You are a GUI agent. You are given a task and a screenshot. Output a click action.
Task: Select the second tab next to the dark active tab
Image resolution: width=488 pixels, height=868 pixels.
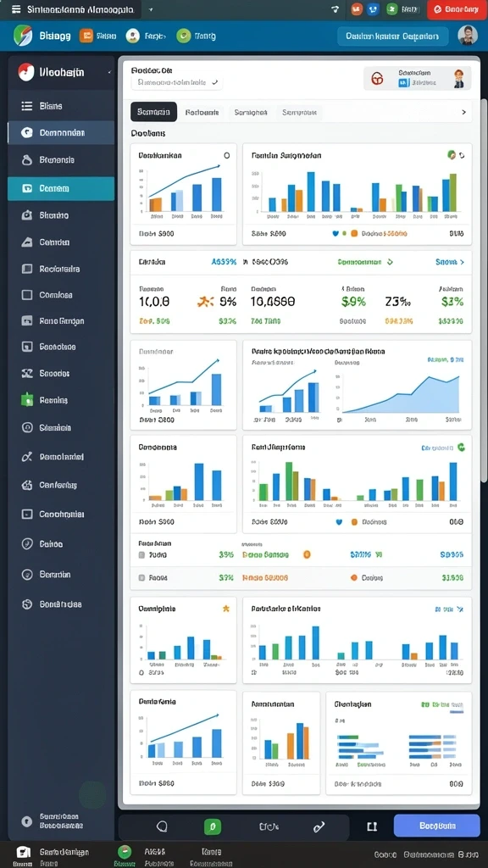202,112
